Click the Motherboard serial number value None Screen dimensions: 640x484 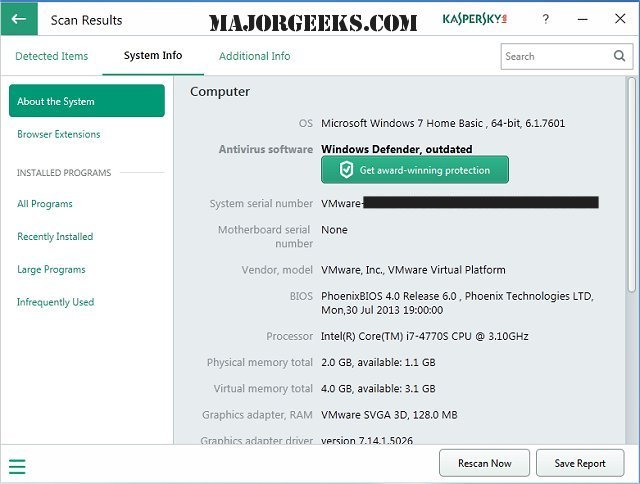click(x=334, y=230)
